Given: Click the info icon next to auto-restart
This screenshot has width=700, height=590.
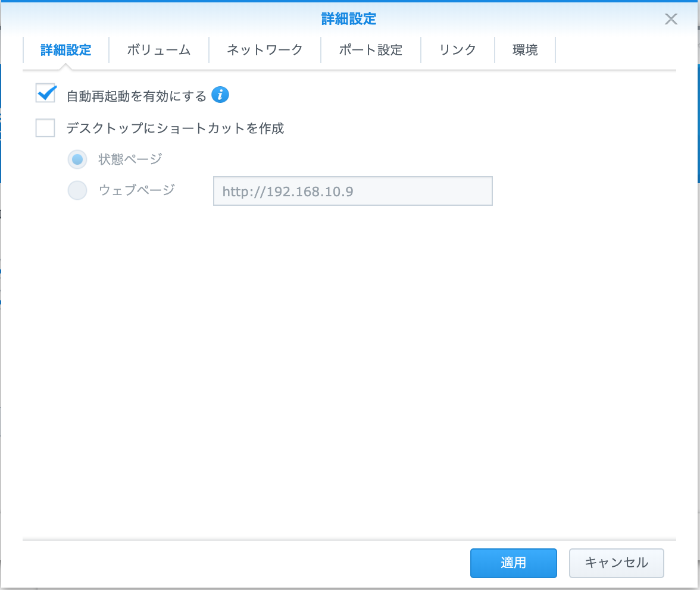Looking at the screenshot, I should click(x=220, y=95).
